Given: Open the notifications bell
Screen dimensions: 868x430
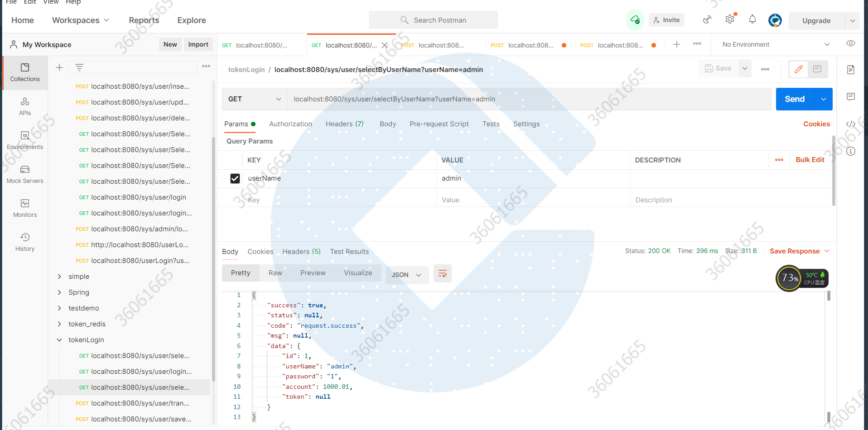Looking at the screenshot, I should [752, 19].
